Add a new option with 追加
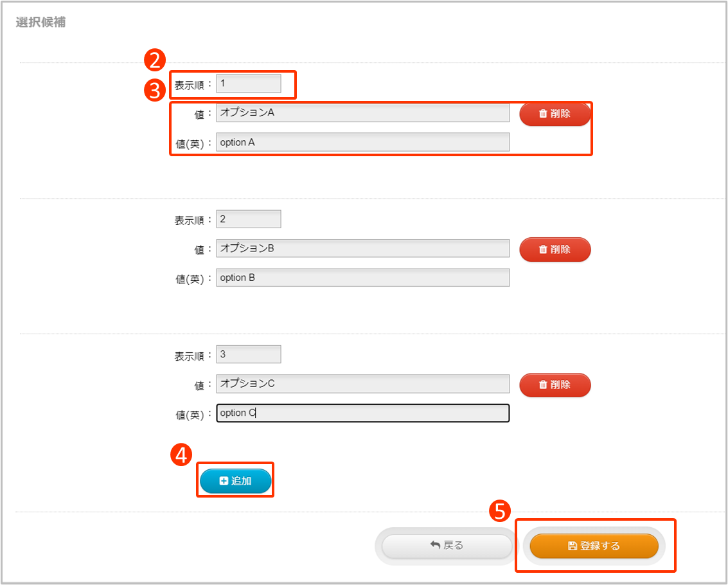This screenshot has width=728, height=585. (236, 481)
